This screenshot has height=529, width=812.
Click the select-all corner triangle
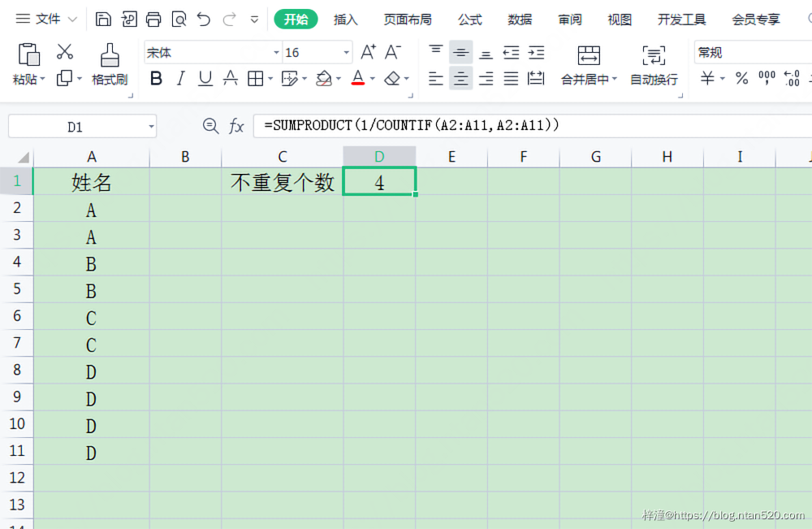pyautogui.click(x=24, y=158)
